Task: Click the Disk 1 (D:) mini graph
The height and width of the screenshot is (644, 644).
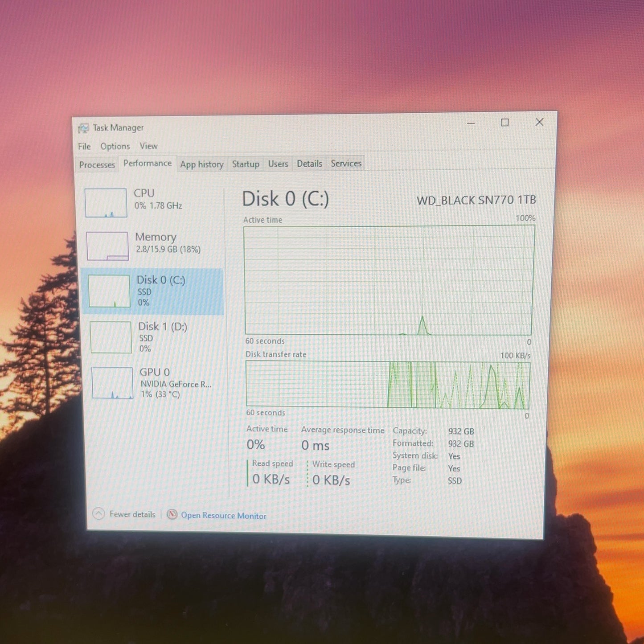Action: pyautogui.click(x=111, y=337)
